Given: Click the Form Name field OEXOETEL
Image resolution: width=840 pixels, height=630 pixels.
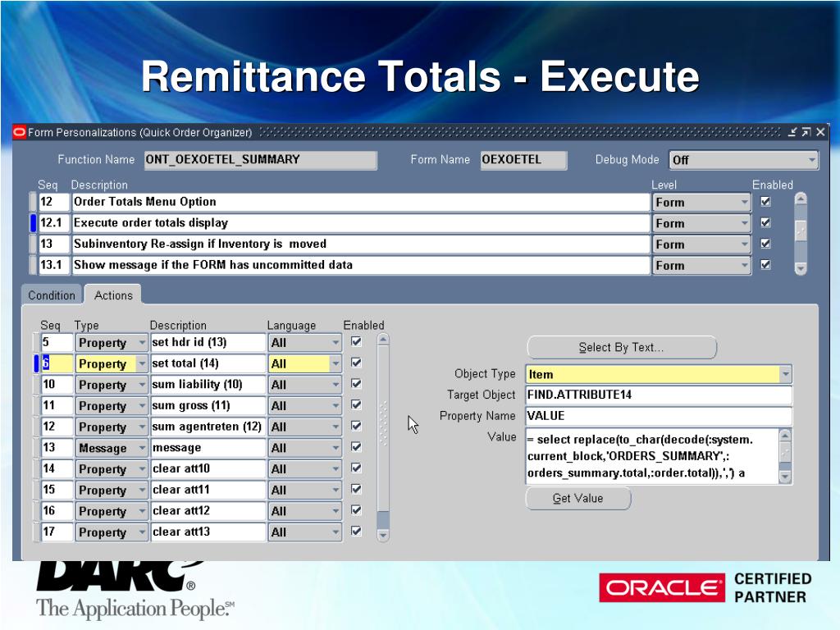Looking at the screenshot, I should click(523, 160).
